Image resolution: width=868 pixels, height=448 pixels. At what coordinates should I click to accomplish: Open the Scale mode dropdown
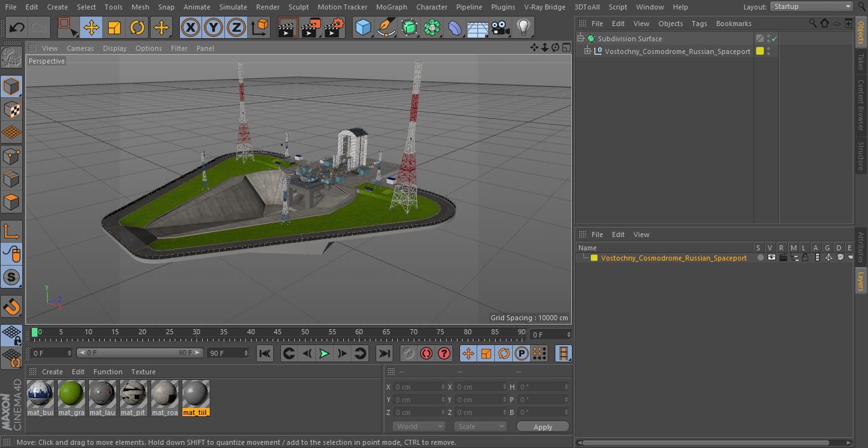tap(480, 426)
